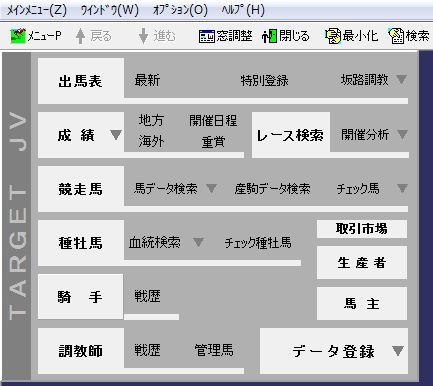The height and width of the screenshot is (386, 433).
Task: Select チェック馬 entry
Action: click(358, 189)
